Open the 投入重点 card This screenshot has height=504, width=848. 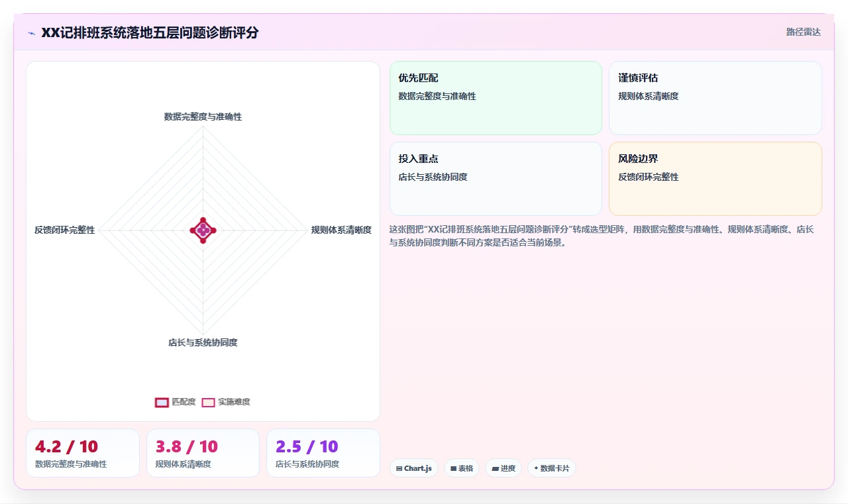point(496,179)
